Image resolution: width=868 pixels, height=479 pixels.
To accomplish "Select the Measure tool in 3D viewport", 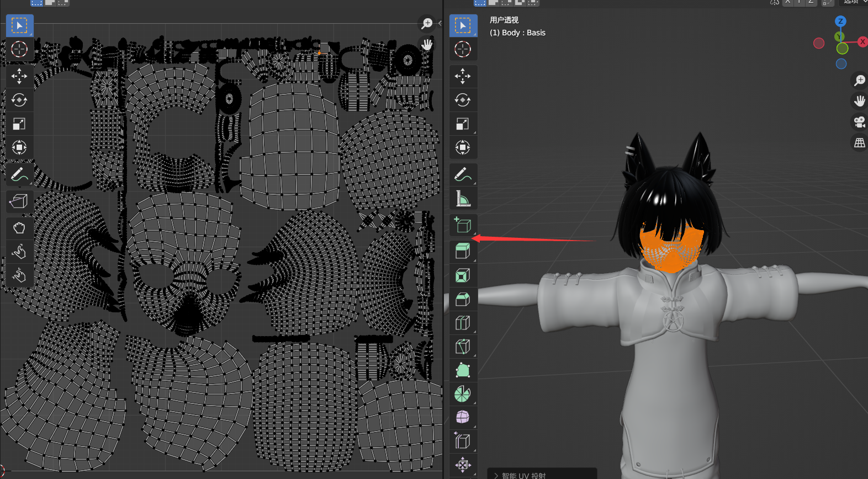I will point(463,198).
